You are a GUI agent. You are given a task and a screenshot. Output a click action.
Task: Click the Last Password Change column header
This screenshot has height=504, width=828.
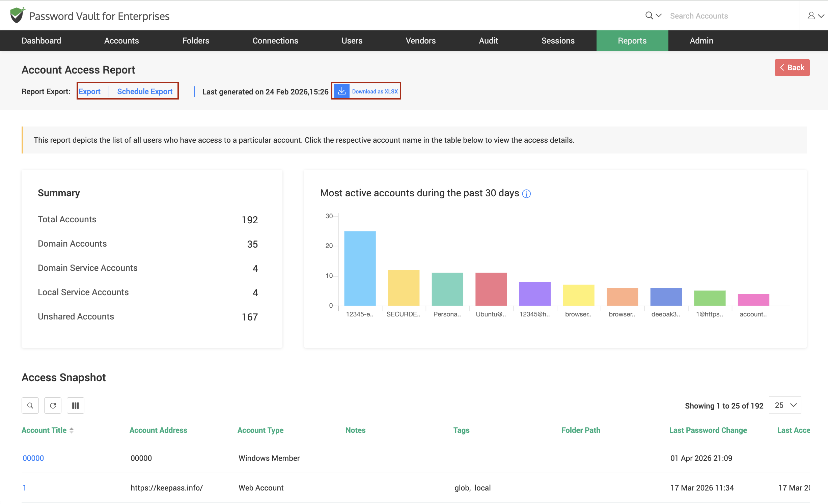coord(708,430)
